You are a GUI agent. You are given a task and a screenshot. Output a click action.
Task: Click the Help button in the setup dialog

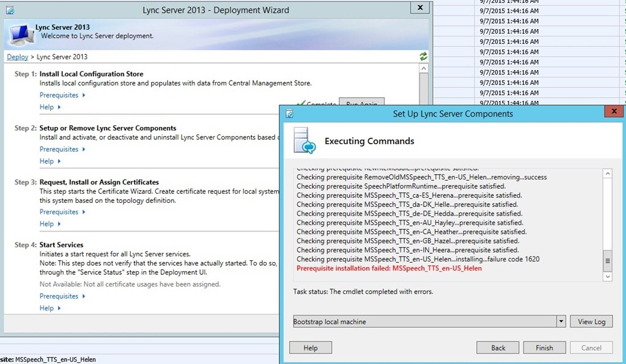[x=311, y=348]
